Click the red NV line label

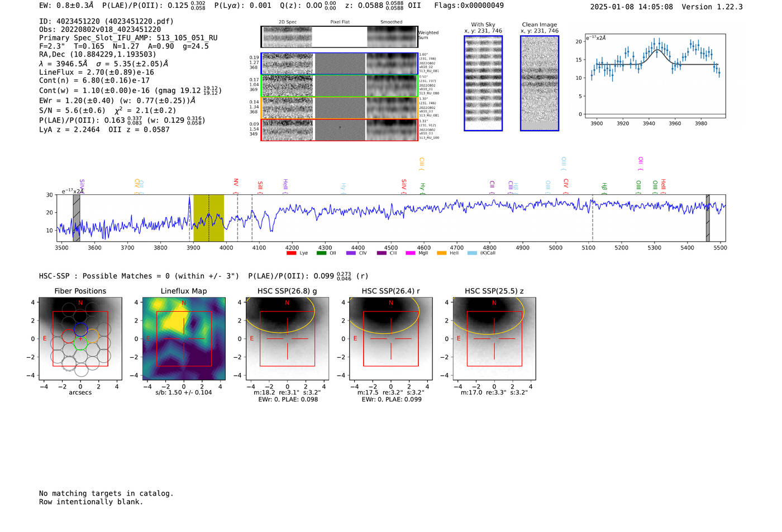(236, 183)
